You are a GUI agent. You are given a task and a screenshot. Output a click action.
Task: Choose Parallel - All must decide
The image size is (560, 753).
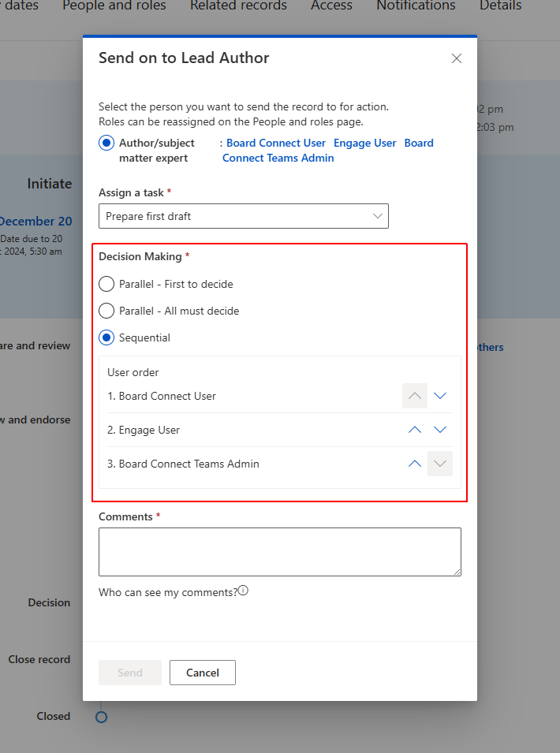106,311
